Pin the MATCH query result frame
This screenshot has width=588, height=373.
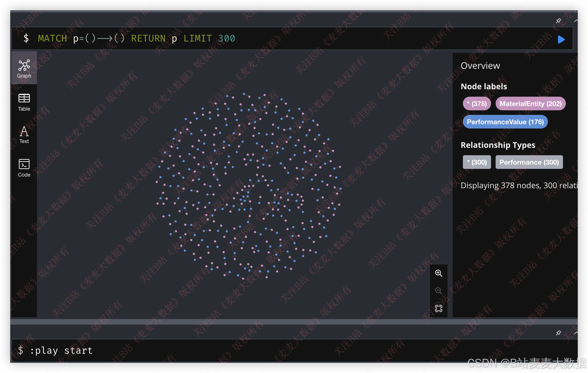(558, 21)
